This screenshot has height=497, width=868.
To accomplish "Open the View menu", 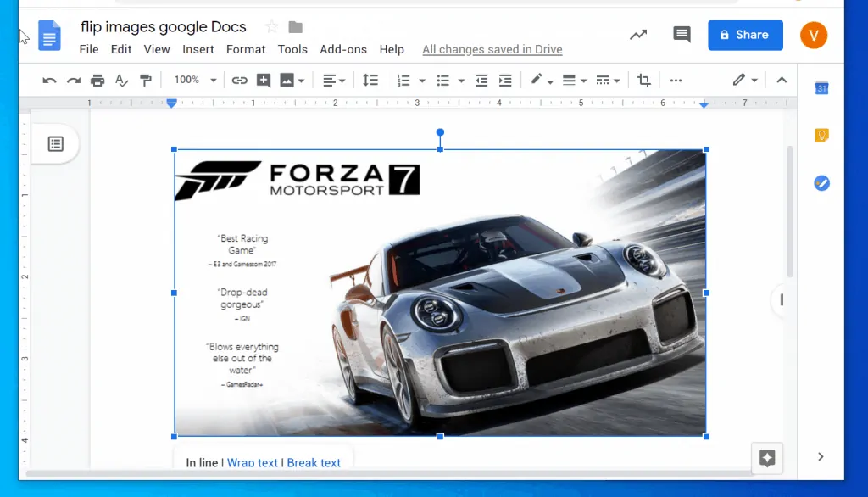I will click(157, 49).
